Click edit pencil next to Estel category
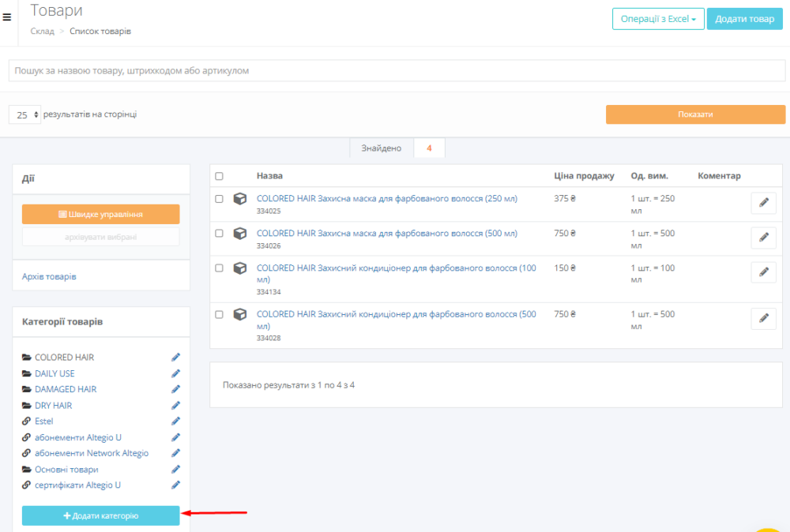The image size is (790, 532). [175, 421]
